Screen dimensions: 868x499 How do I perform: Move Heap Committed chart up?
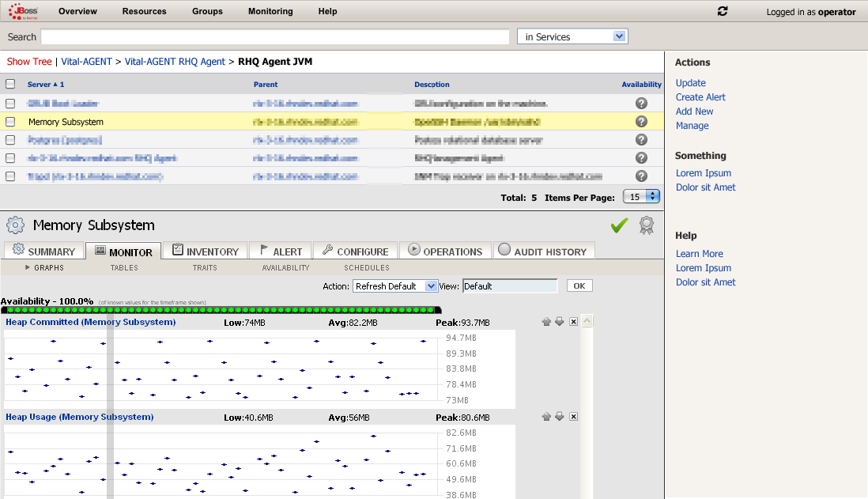[x=546, y=322]
